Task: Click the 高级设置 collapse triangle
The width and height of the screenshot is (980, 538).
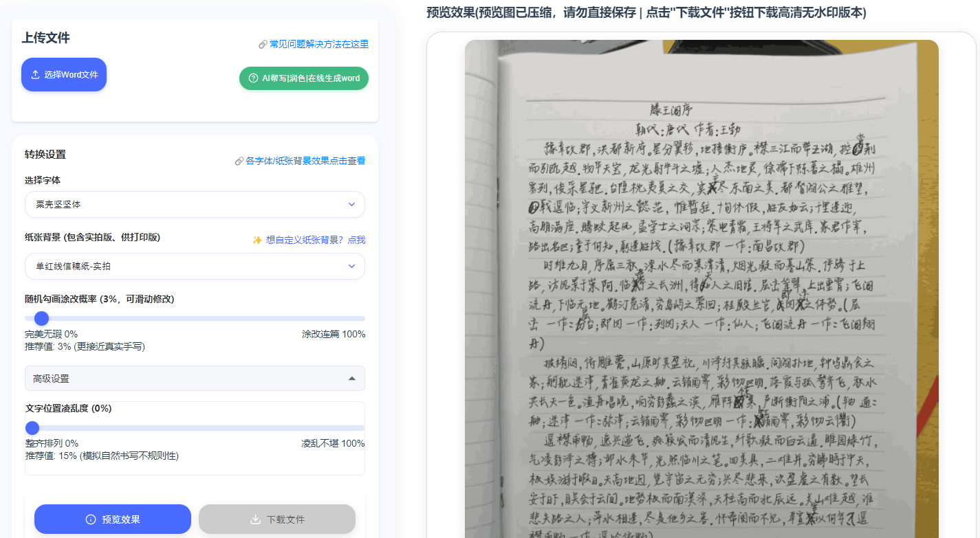Action: [352, 379]
